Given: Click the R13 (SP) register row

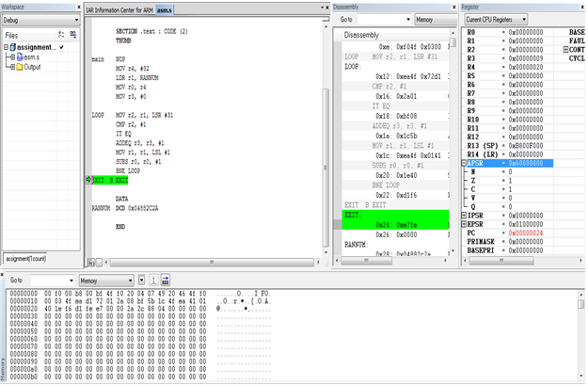Looking at the screenshot, I should [x=505, y=146].
